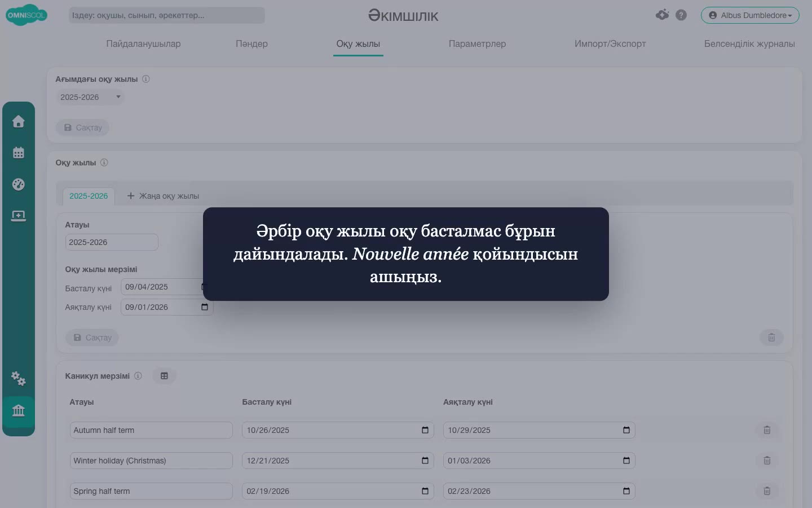Switch to Пайдаланушылар tab
The width and height of the screenshot is (812, 508).
[143, 44]
